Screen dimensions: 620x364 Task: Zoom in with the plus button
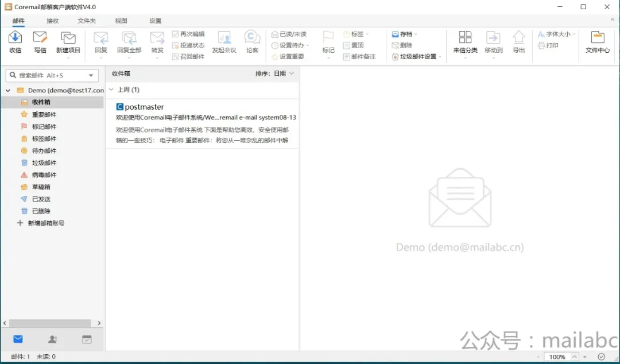585,357
